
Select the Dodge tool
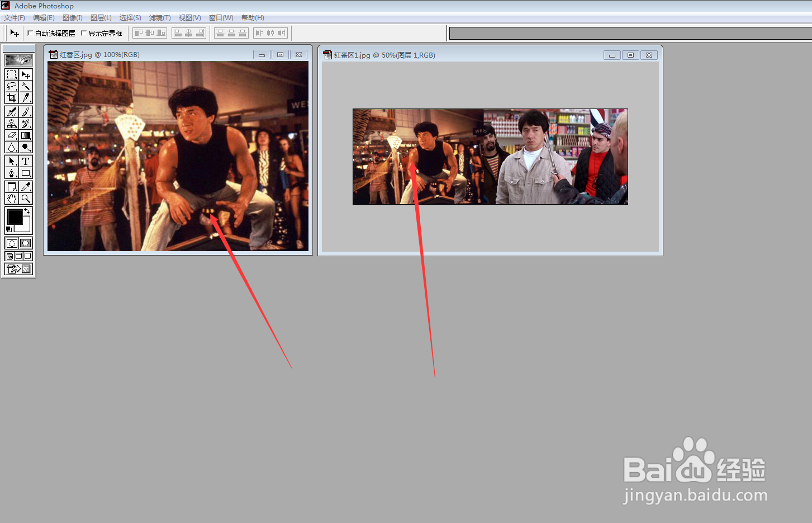coord(26,147)
